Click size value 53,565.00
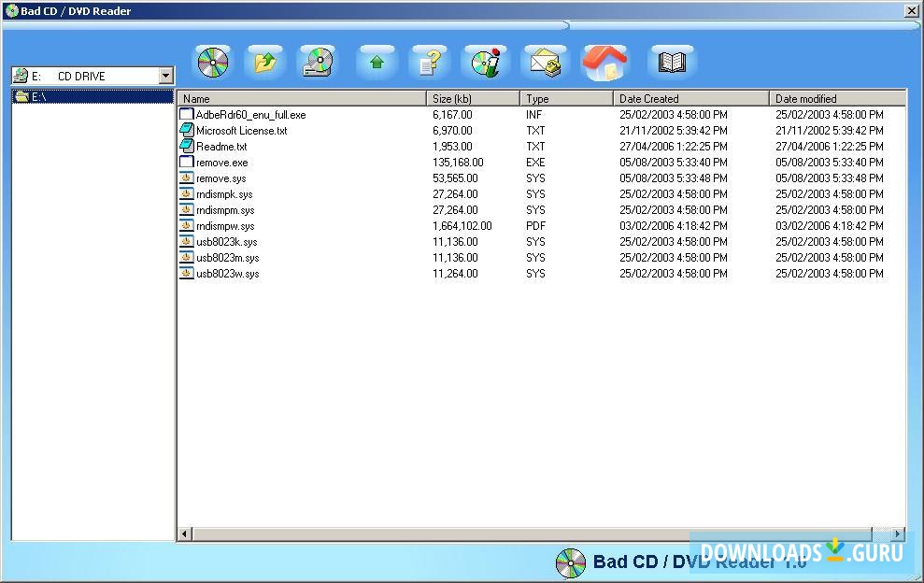Image resolution: width=924 pixels, height=583 pixels. coord(455,178)
